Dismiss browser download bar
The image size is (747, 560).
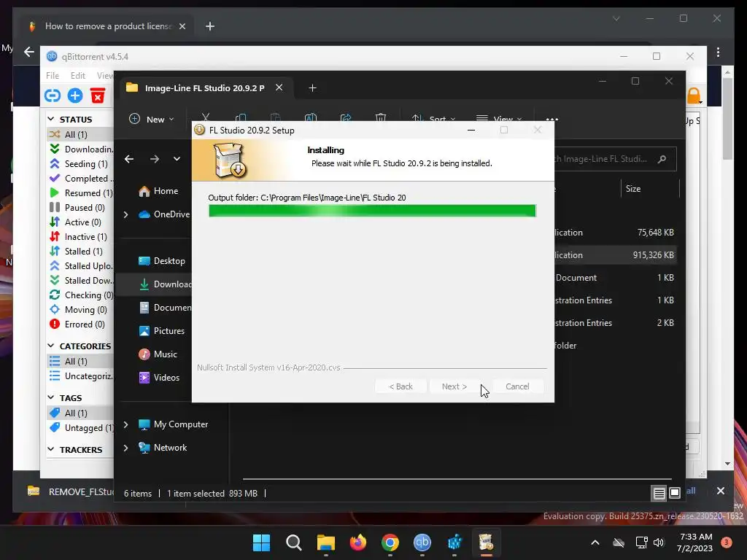click(x=720, y=491)
